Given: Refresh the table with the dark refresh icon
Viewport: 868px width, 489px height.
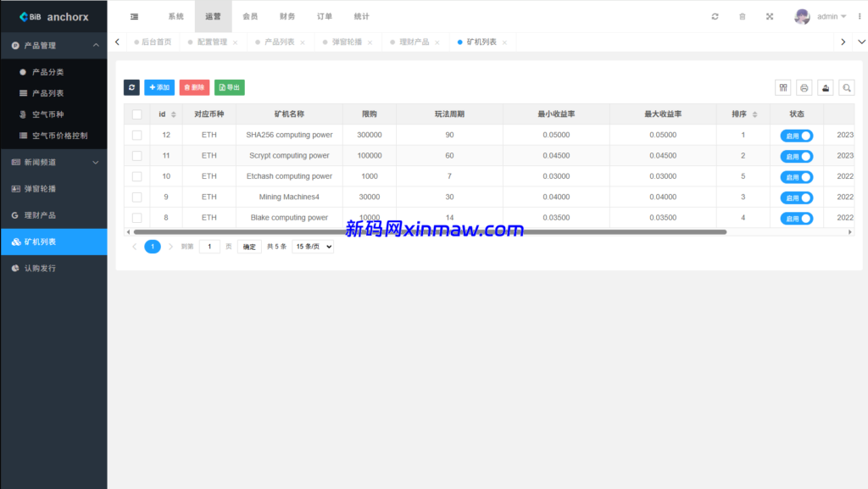Looking at the screenshot, I should click(131, 87).
